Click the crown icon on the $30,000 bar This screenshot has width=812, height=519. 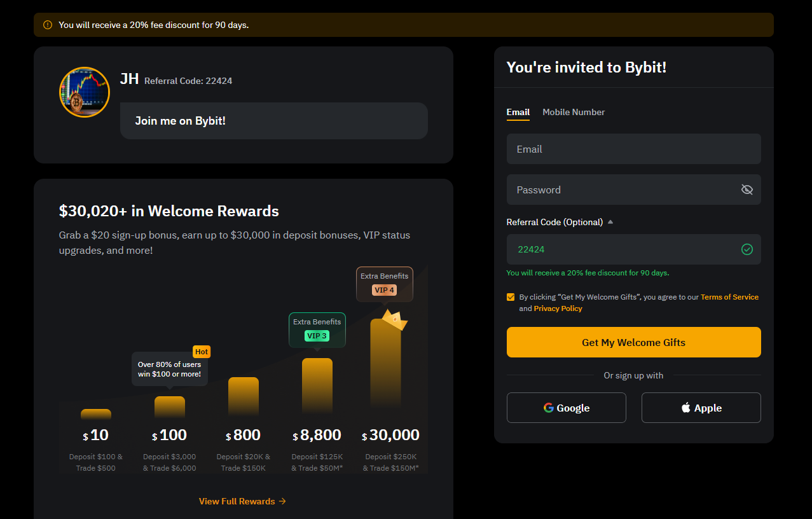(x=395, y=320)
